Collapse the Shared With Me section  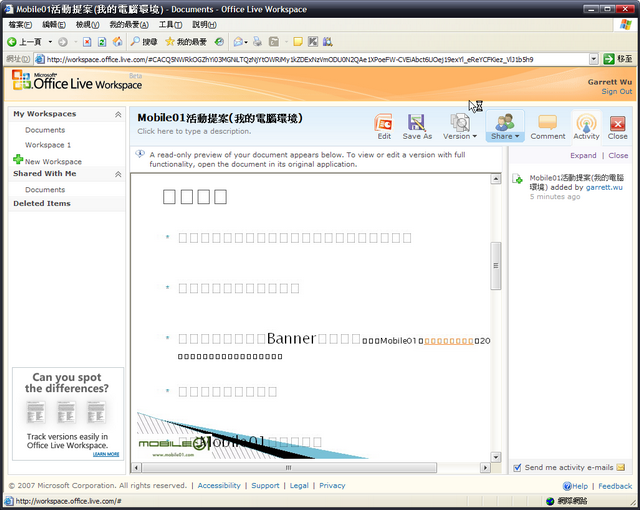point(118,174)
